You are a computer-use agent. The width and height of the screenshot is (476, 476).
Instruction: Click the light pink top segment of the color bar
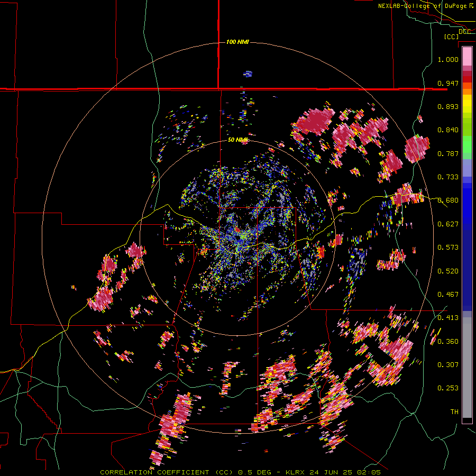[x=467, y=56]
